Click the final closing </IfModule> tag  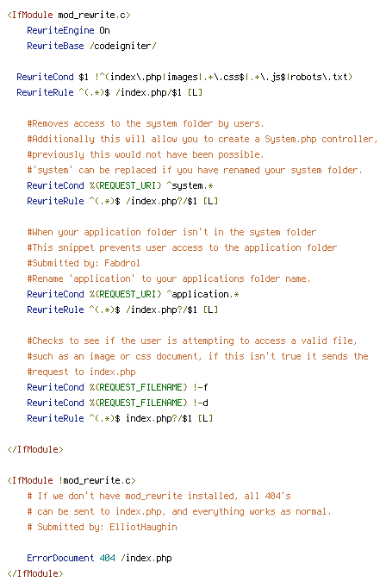35,573
